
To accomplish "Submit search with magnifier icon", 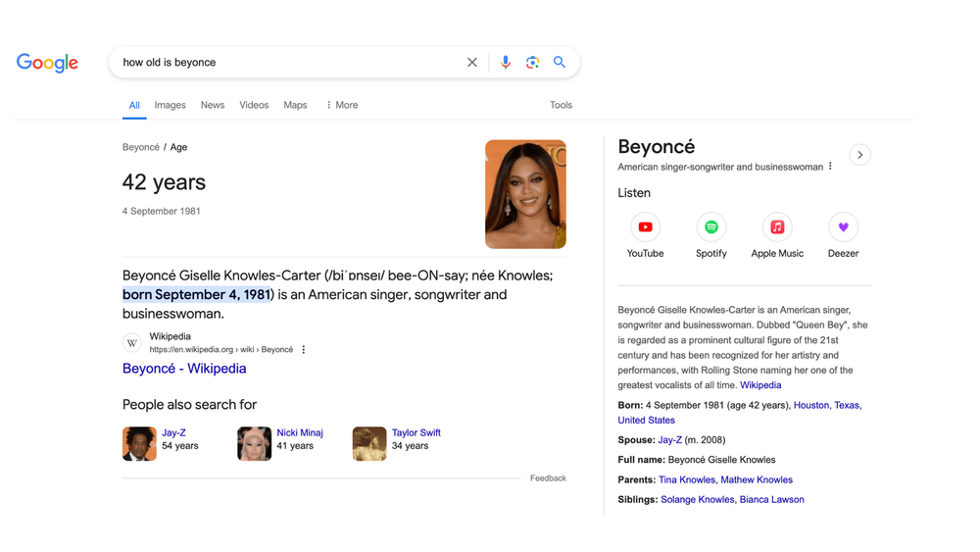I will tap(560, 62).
